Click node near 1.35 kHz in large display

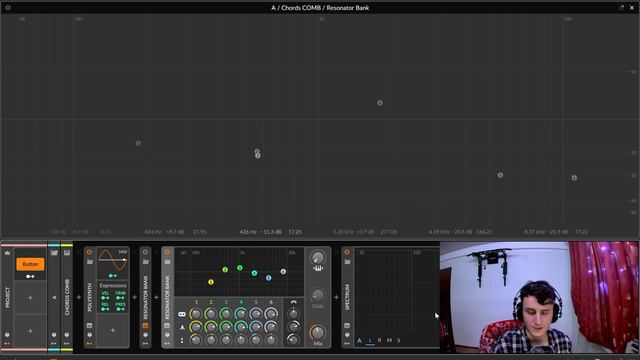click(380, 103)
